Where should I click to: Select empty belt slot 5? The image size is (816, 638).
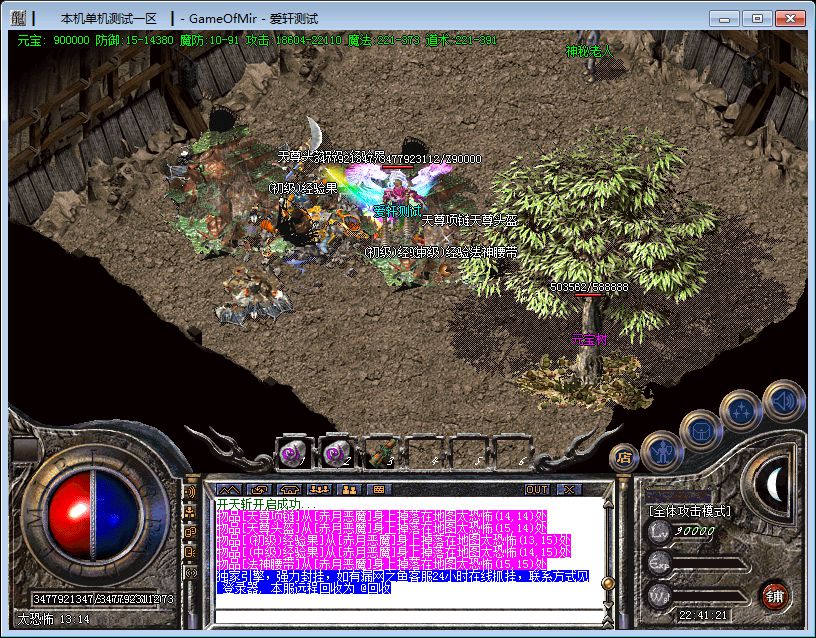click(468, 453)
